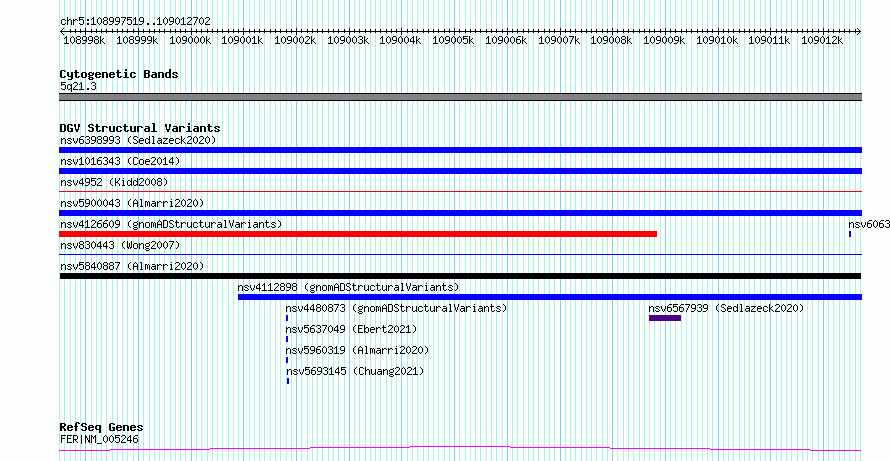Click the small blue mark under nsv5960319
The height and width of the screenshot is (461, 890).
(287, 360)
